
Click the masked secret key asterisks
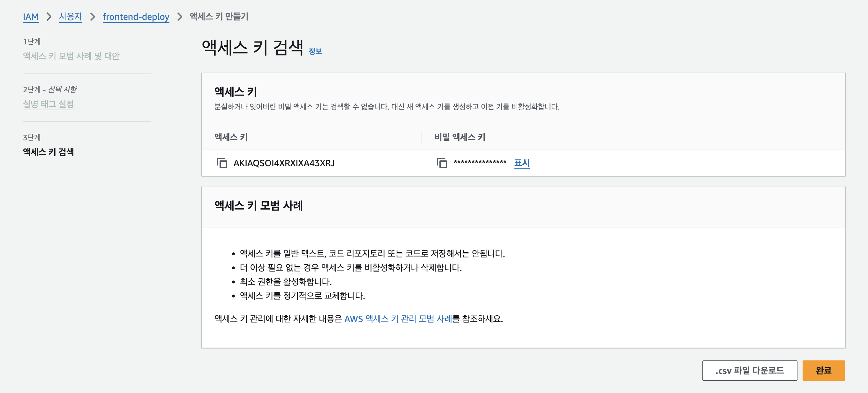480,163
